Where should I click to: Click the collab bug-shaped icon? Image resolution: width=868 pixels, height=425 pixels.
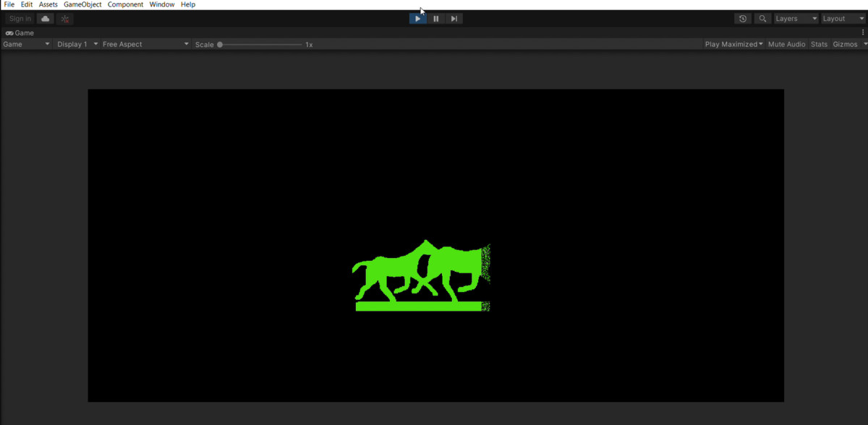click(x=65, y=19)
